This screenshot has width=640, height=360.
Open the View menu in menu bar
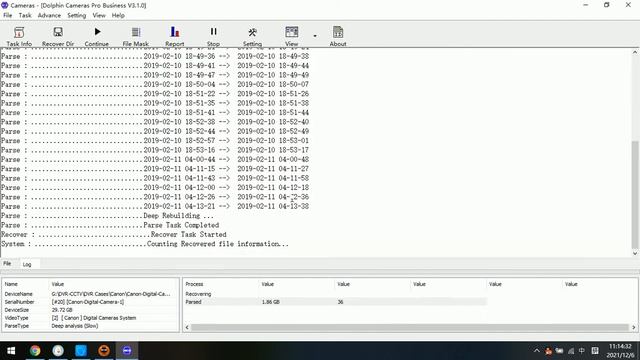click(99, 16)
